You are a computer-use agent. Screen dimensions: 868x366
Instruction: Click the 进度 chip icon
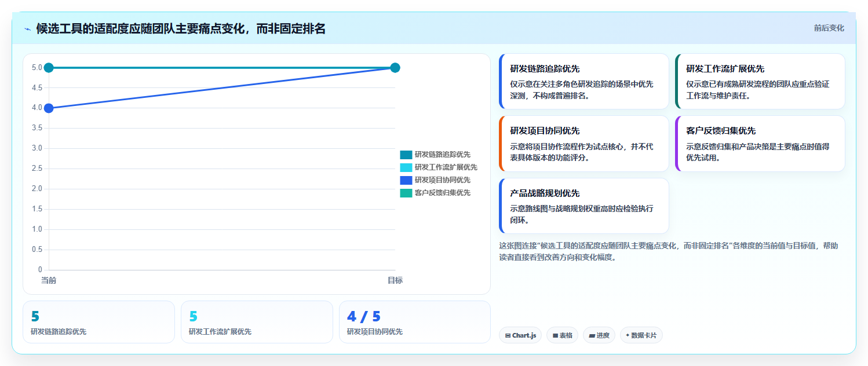tap(592, 335)
